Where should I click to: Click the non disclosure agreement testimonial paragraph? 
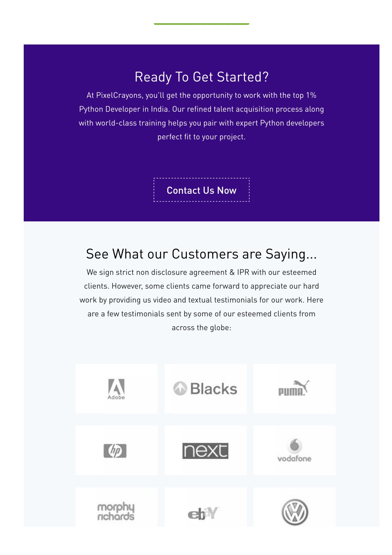tap(201, 300)
